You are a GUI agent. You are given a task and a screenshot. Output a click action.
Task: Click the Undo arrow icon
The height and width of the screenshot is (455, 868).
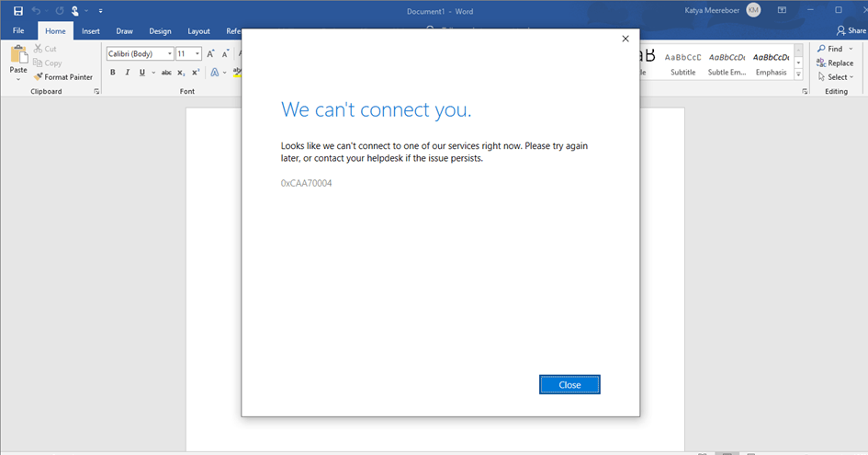click(36, 10)
